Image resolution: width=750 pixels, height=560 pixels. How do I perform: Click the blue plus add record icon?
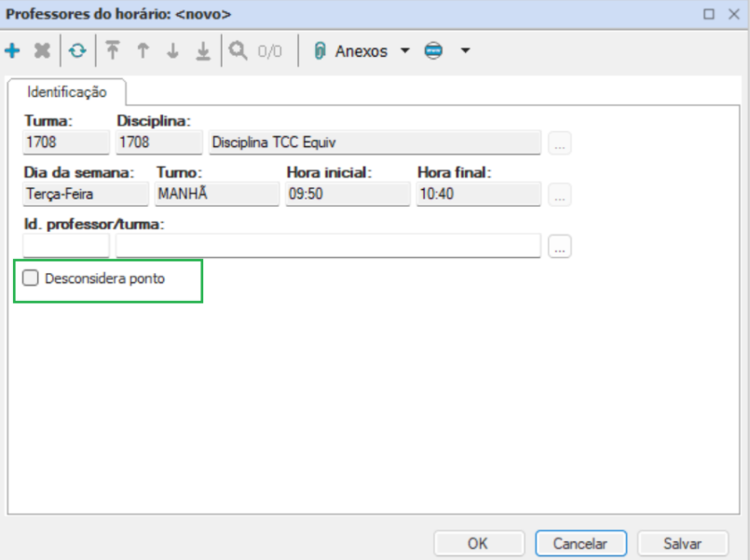[12, 50]
